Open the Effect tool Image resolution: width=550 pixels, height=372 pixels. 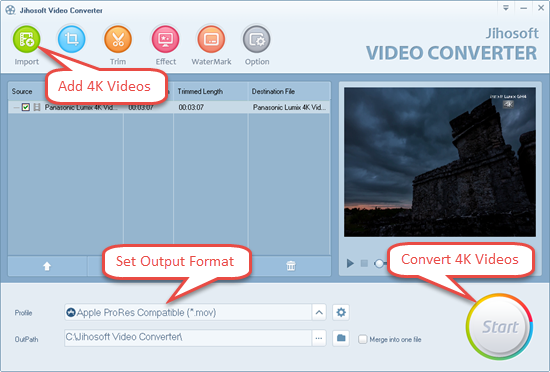166,39
